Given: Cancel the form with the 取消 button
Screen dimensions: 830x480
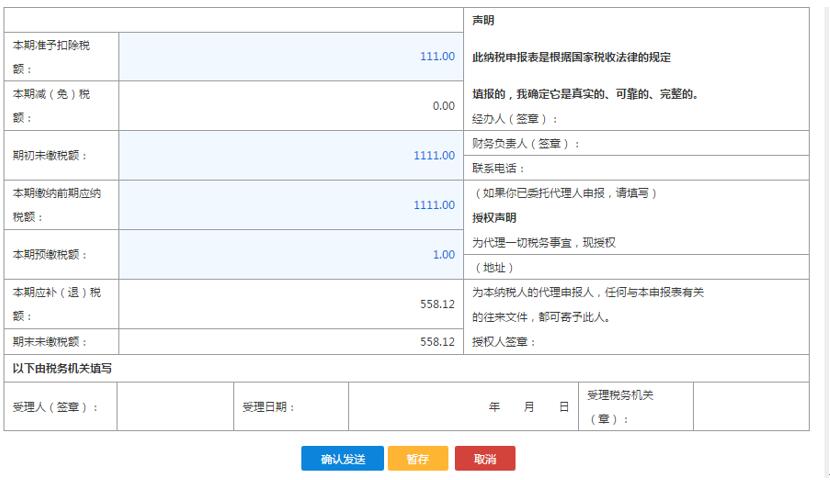Looking at the screenshot, I should tap(485, 459).
